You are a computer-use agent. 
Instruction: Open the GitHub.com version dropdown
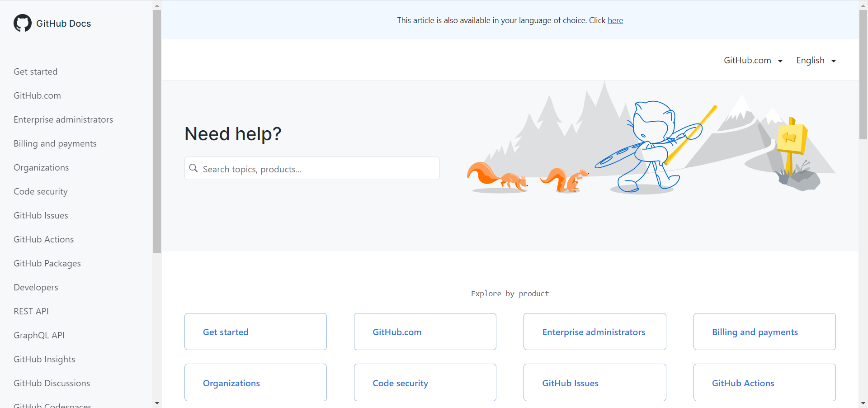(753, 61)
